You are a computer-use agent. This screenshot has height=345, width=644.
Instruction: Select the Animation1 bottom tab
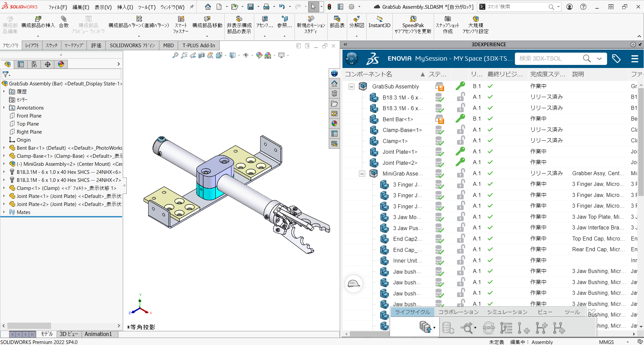(x=98, y=334)
